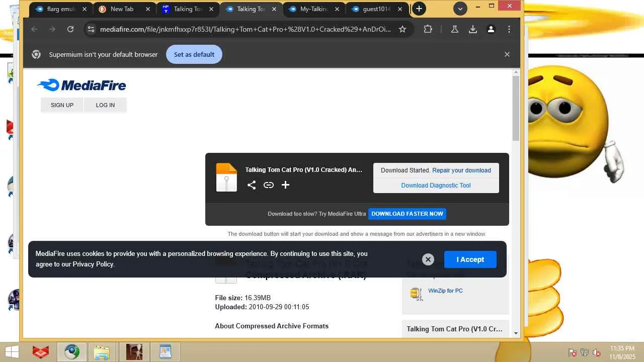Click the Set as default button
The image size is (644, 362).
click(194, 54)
